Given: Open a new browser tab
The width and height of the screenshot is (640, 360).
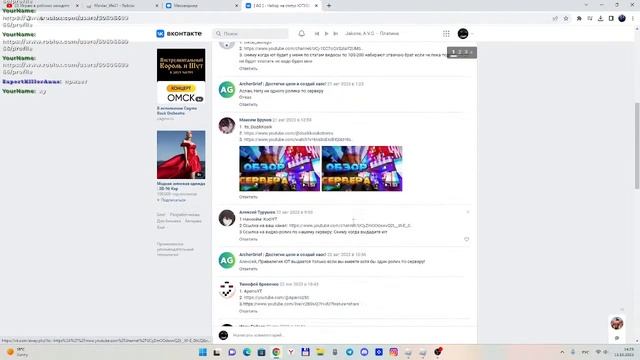Looking at the screenshot, I should 329,6.
